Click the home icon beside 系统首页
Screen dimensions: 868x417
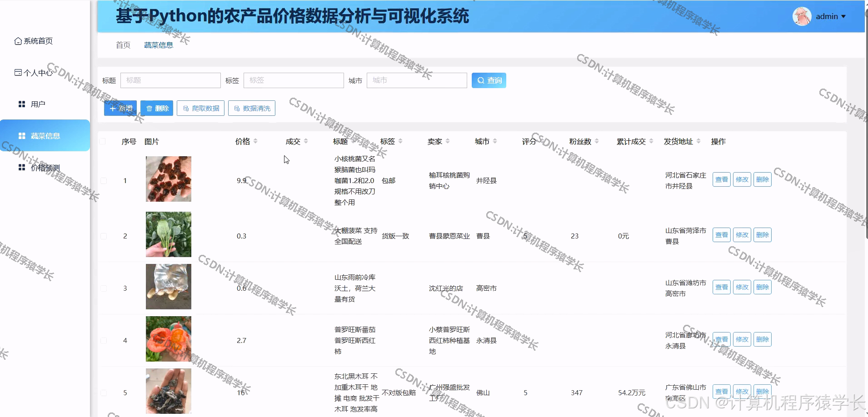(x=18, y=41)
